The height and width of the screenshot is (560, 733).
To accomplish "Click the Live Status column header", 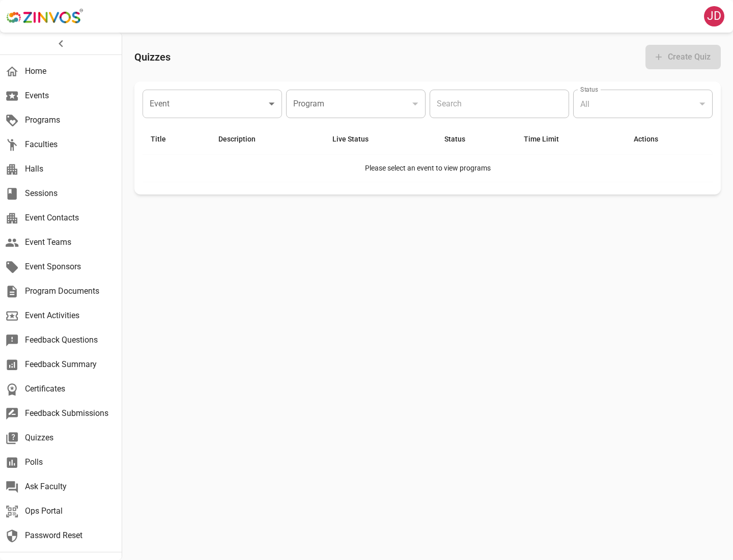I will 350,139.
